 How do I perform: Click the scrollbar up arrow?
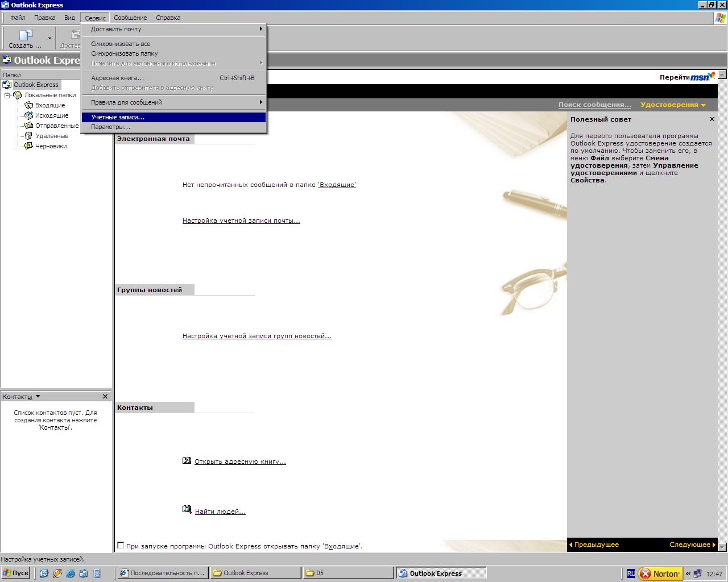[x=722, y=74]
